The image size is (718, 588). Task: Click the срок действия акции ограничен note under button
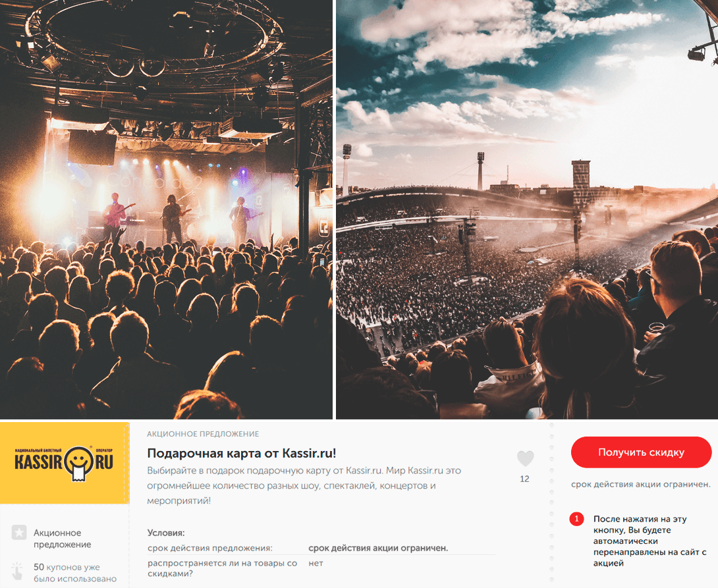coord(641,484)
